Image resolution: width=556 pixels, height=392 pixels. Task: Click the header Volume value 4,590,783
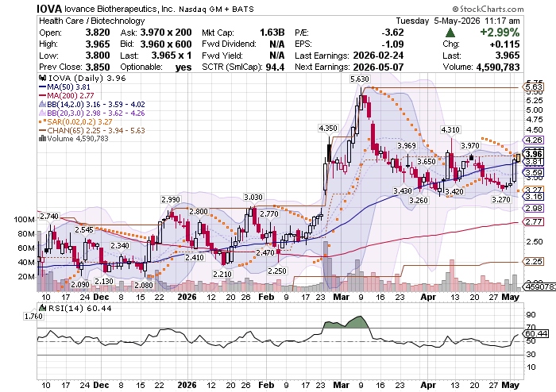coord(498,67)
